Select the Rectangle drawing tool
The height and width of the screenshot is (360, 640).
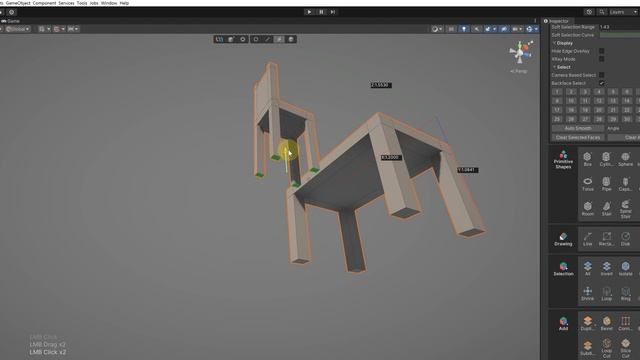click(x=606, y=239)
